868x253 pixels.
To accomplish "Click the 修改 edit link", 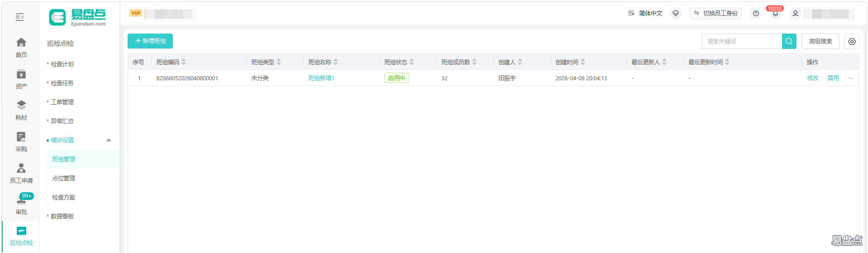I will click(x=813, y=78).
